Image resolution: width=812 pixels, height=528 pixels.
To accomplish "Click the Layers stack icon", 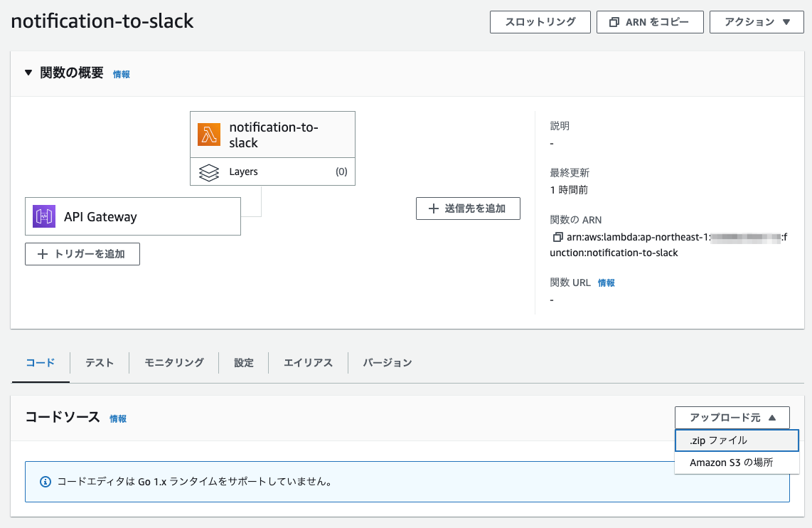I will point(209,172).
